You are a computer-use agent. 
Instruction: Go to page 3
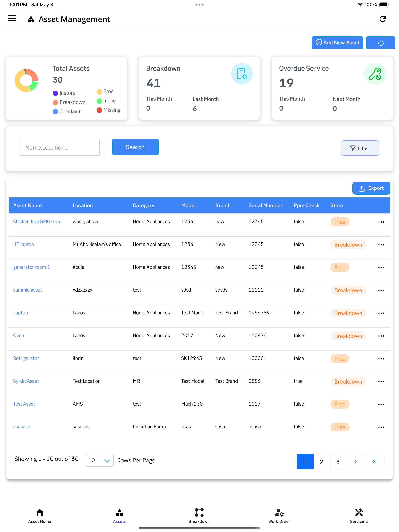(x=338, y=461)
